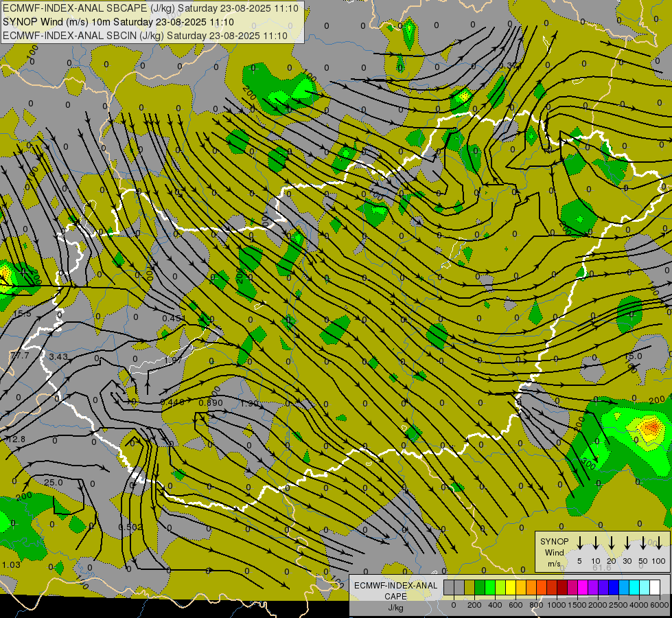This screenshot has width=672, height=618.
Task: Click the map value 0.502
Action: pos(130,527)
